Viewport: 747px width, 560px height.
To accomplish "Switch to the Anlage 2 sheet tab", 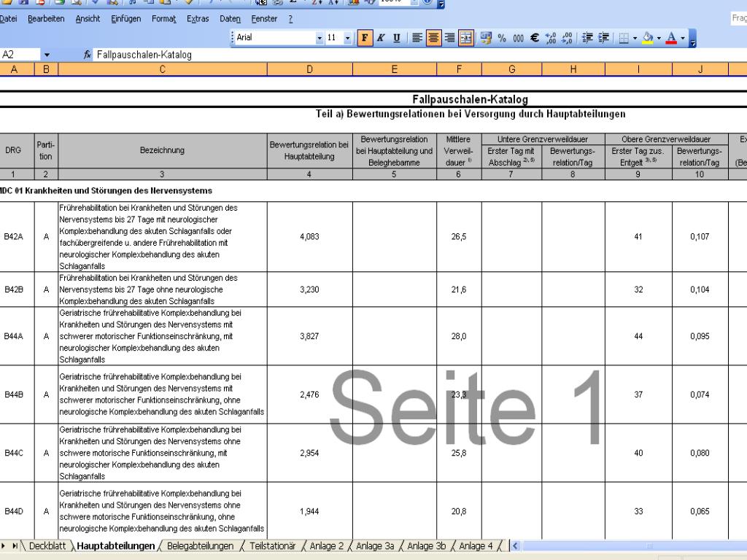I will tap(326, 545).
